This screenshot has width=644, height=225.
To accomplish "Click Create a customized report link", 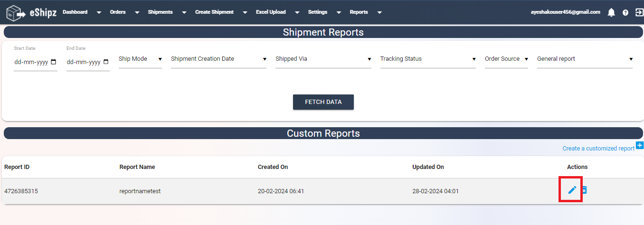I will pos(598,149).
